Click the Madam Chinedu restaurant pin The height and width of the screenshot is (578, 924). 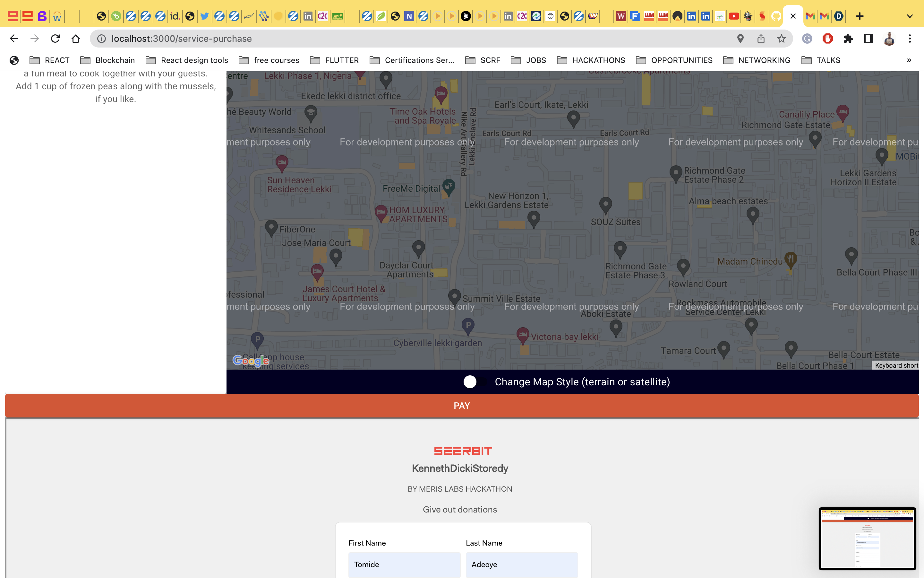(790, 261)
